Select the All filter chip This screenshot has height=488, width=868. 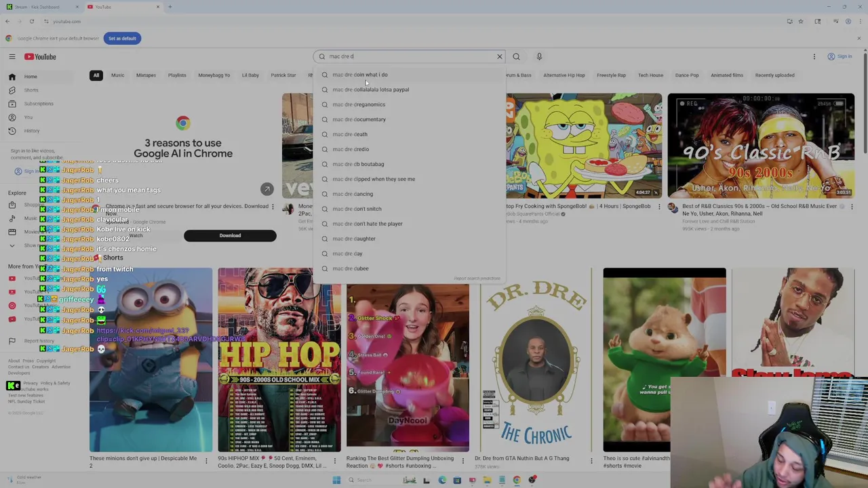[x=96, y=75]
